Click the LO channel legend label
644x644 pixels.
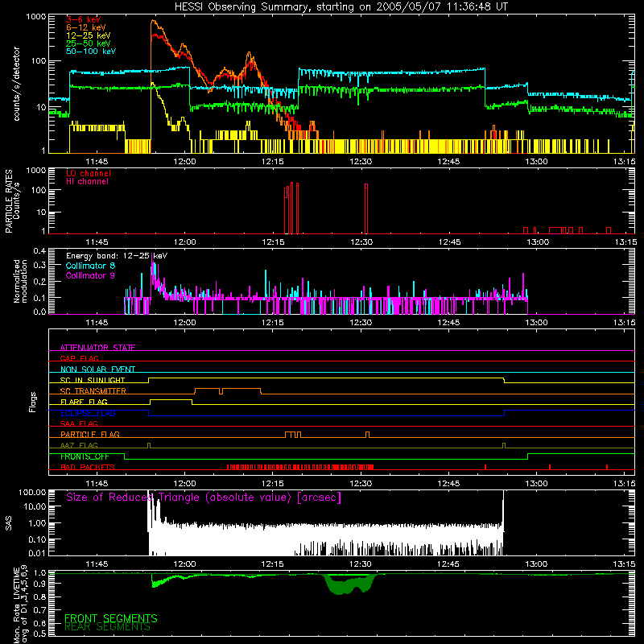(89, 173)
